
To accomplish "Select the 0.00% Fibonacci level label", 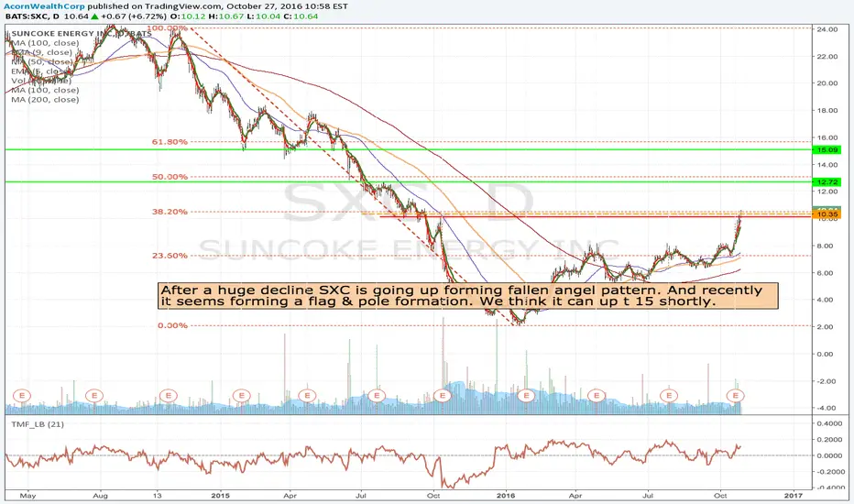I will 172,325.
